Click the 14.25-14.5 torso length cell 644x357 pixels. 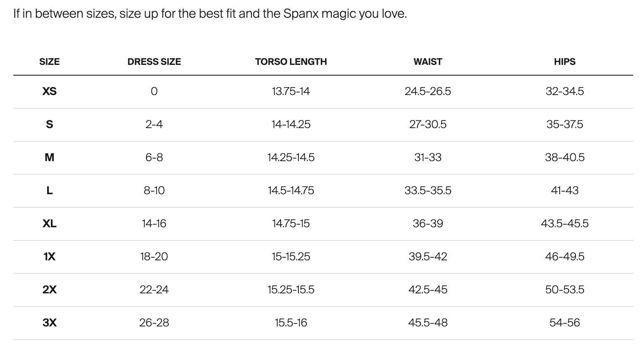point(291,157)
